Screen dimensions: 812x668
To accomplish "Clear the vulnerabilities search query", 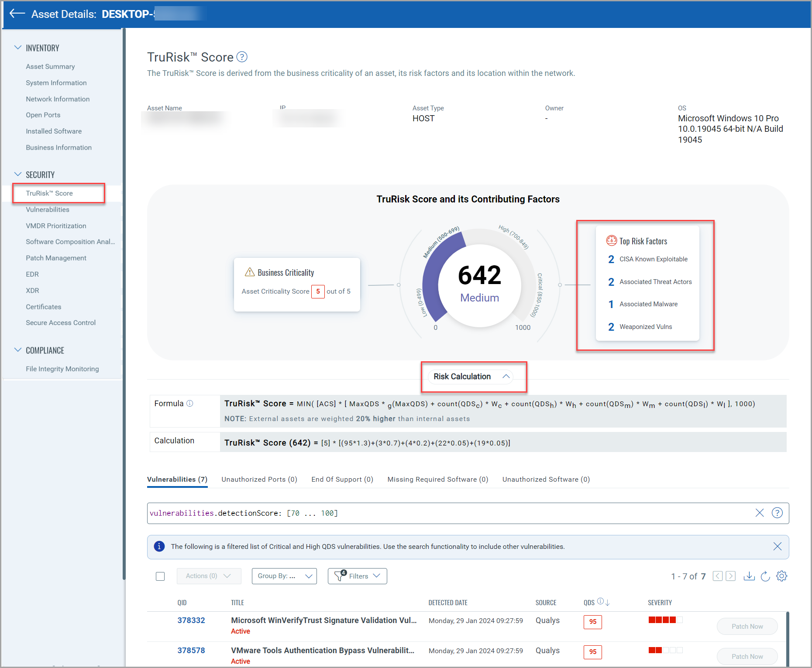I will (x=760, y=513).
